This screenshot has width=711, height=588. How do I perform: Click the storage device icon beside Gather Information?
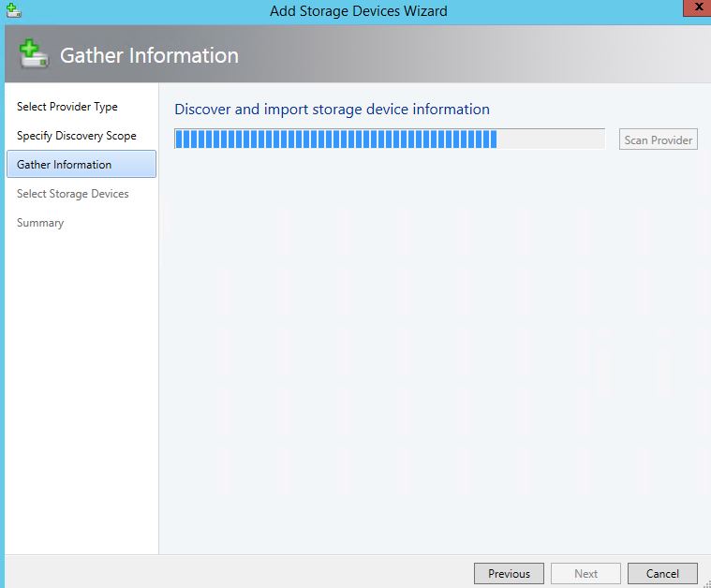(x=34, y=54)
